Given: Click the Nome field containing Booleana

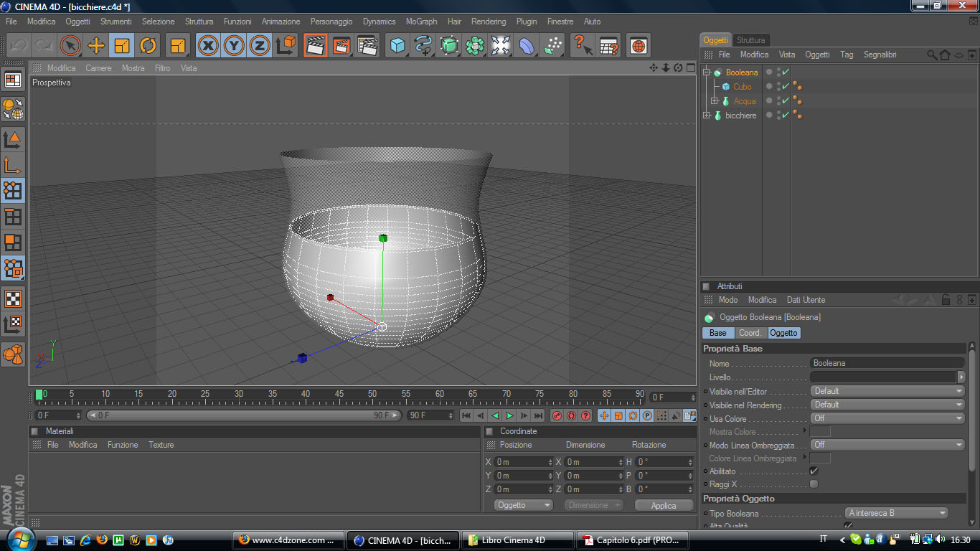Looking at the screenshot, I should [887, 363].
